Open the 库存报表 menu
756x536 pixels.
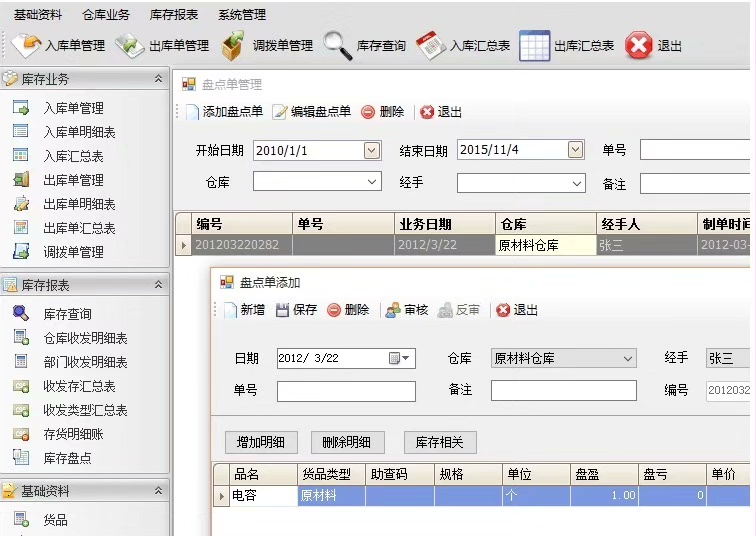click(x=174, y=15)
